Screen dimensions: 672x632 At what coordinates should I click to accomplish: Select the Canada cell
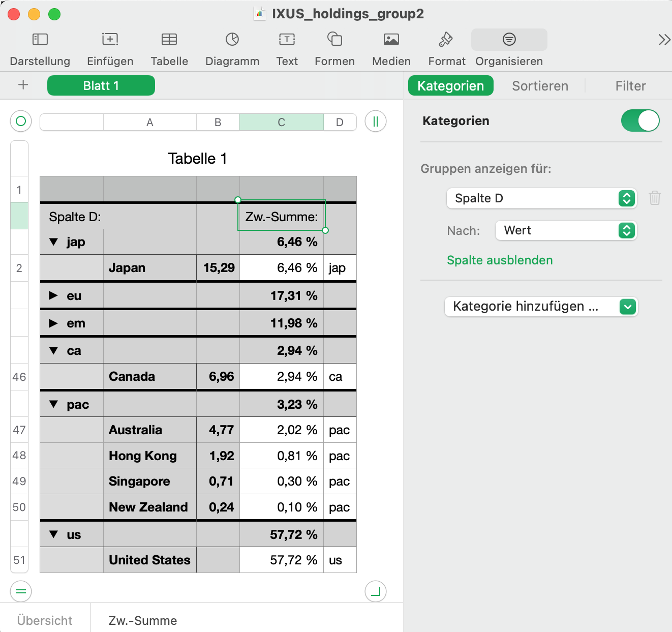(x=150, y=377)
